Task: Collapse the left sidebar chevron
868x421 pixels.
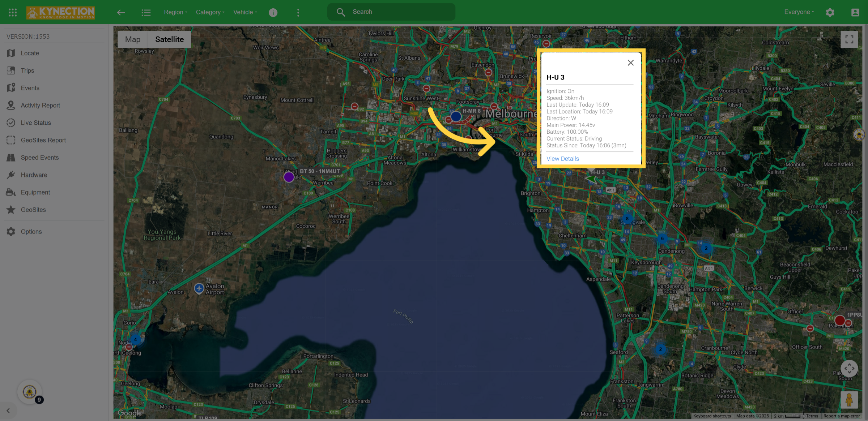Action: point(8,411)
